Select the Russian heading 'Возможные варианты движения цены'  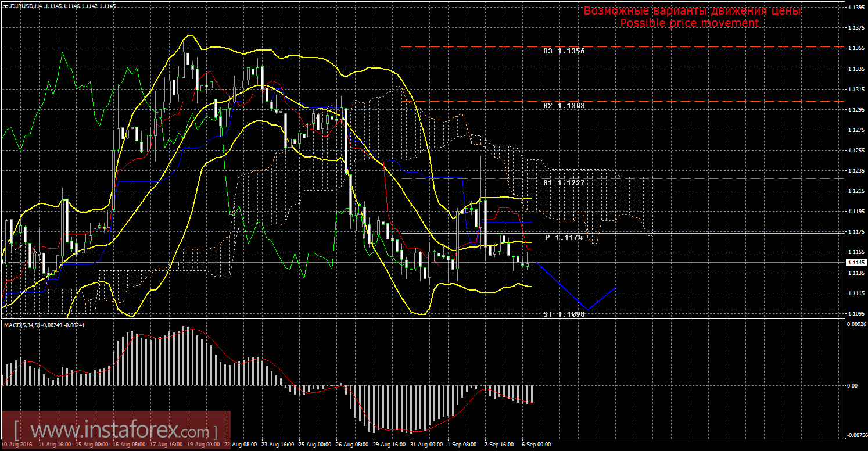[692, 11]
